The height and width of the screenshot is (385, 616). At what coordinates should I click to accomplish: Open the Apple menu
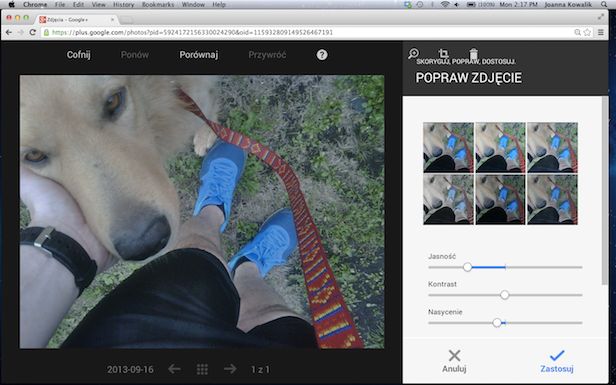point(11,4)
